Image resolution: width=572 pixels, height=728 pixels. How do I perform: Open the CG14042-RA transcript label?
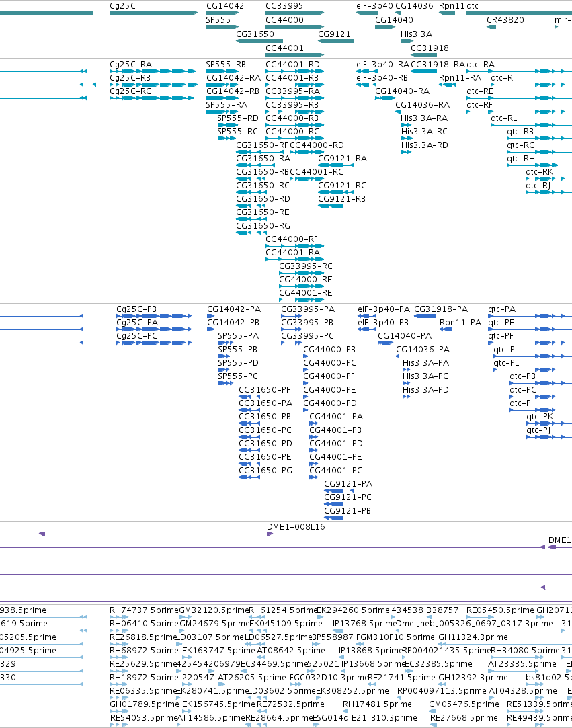pos(233,77)
